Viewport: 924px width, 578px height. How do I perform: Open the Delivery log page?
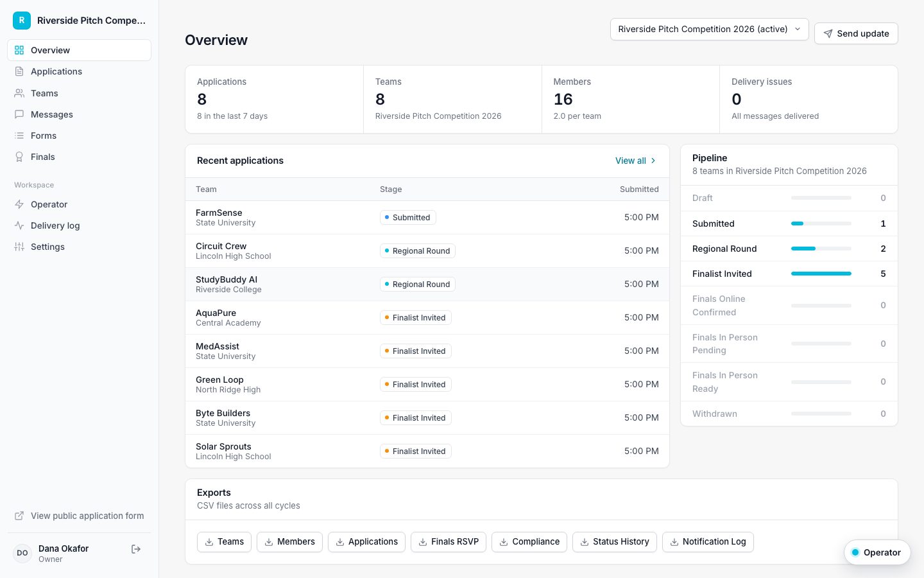[x=80, y=225]
